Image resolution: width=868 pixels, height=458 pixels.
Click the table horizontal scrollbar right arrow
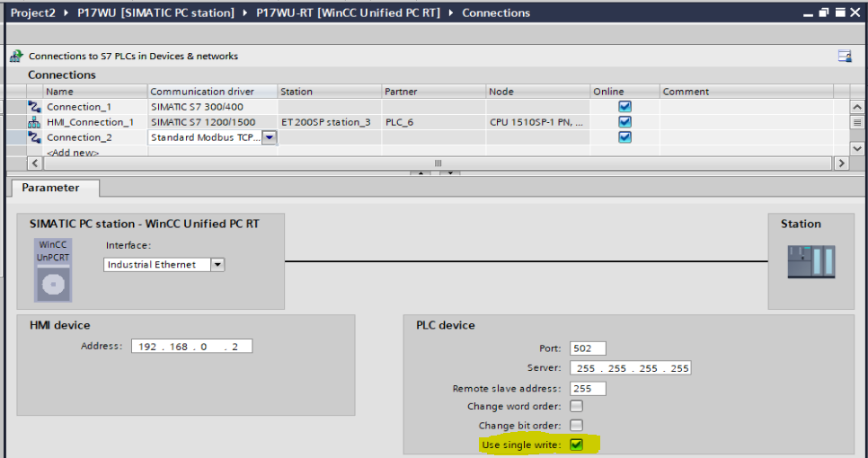[x=841, y=163]
